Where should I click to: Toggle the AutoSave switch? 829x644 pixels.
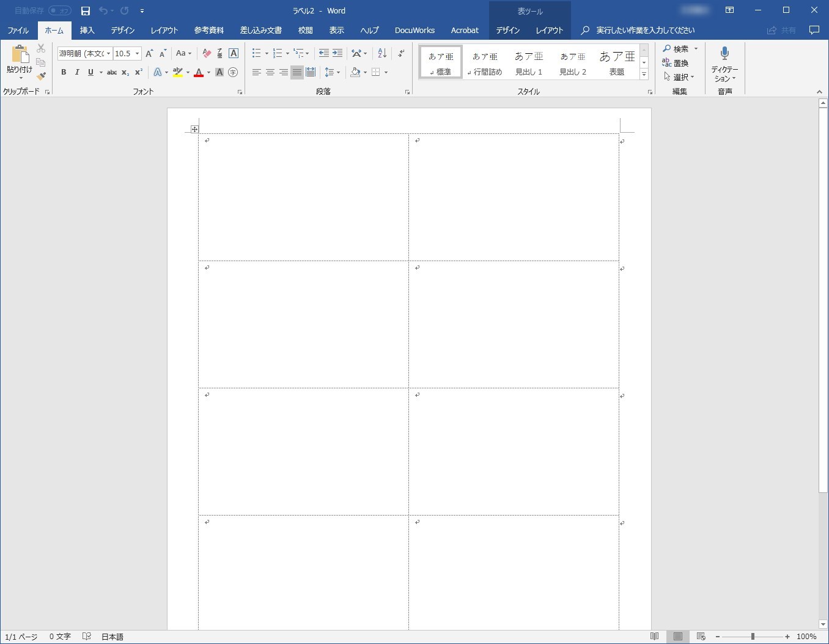click(x=60, y=11)
